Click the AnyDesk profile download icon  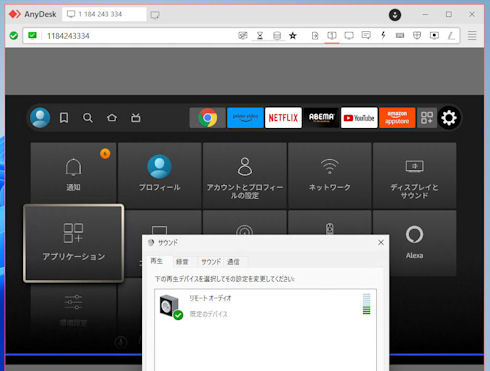pyautogui.click(x=395, y=15)
